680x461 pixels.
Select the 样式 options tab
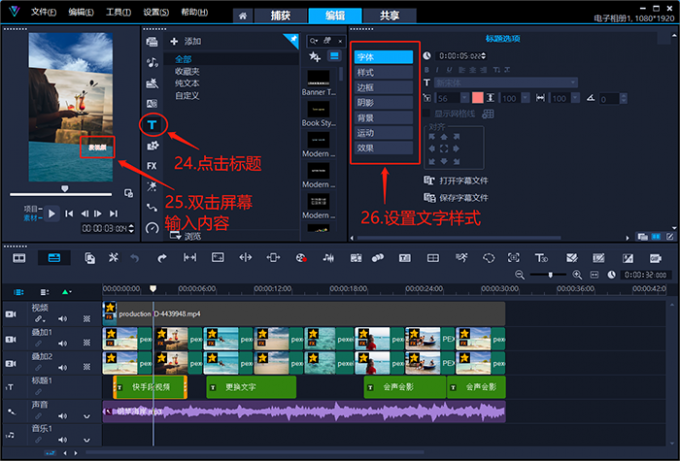point(383,72)
